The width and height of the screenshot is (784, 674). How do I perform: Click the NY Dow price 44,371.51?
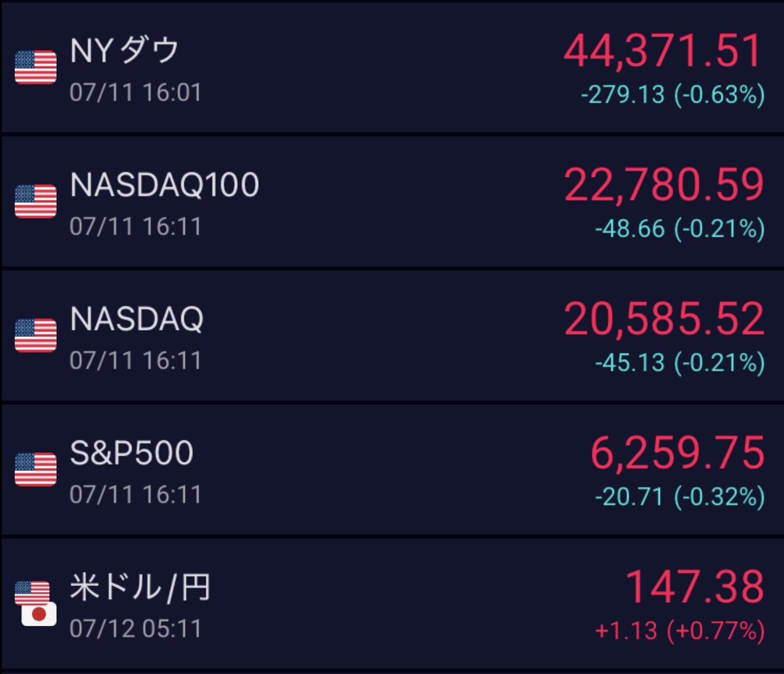(x=664, y=51)
